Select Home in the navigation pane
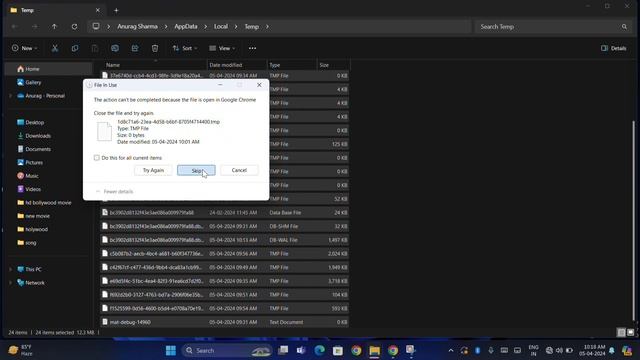 48,69
